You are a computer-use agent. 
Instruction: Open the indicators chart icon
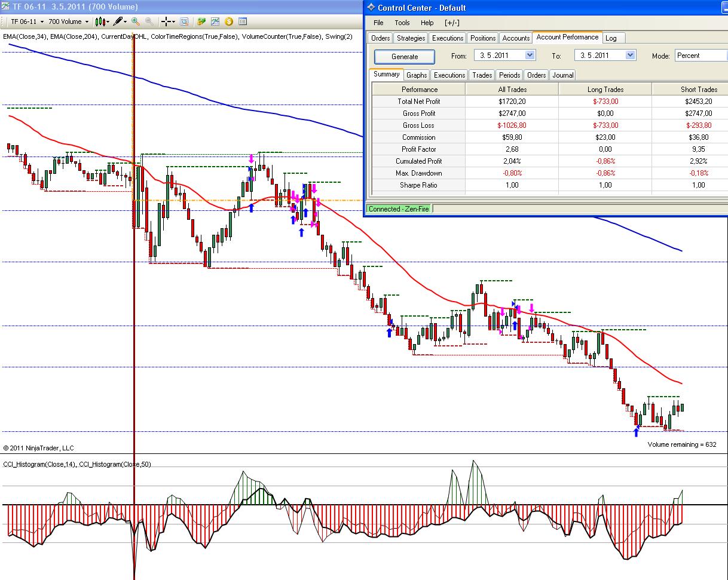[x=215, y=22]
